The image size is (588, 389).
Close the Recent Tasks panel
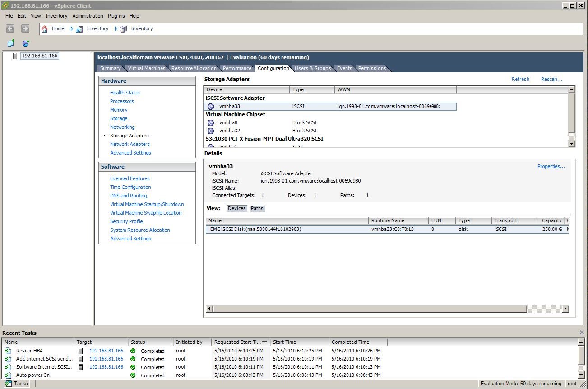[x=582, y=333]
